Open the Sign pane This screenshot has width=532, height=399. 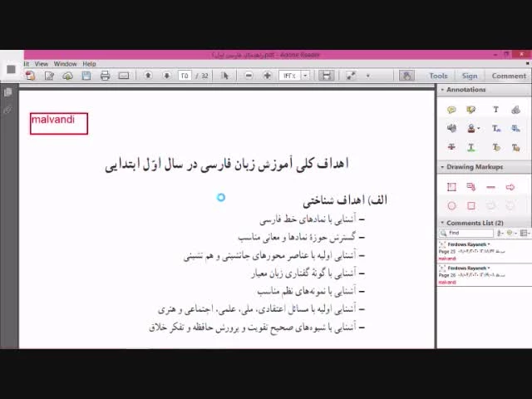tap(470, 76)
